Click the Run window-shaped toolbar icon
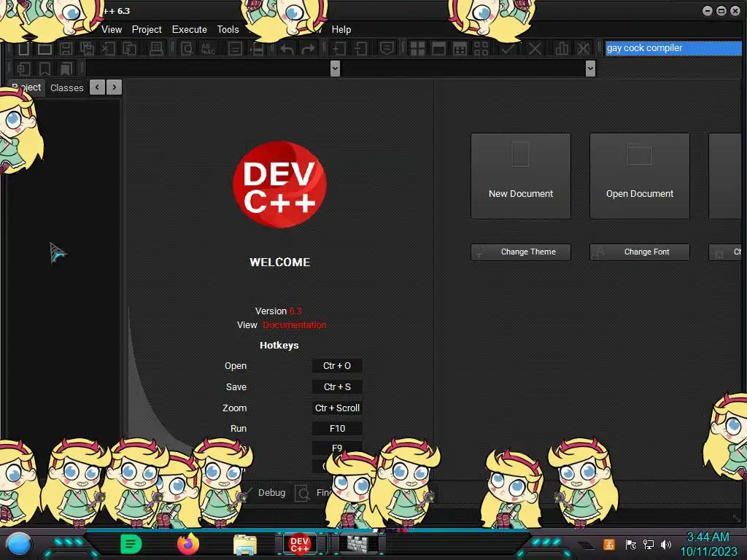This screenshot has width=747, height=560. [438, 49]
